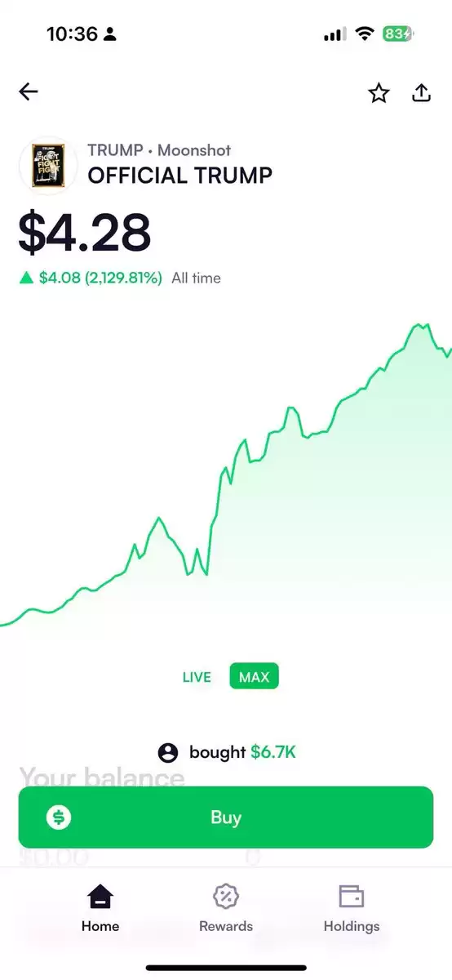Tap the OFFICIAL TRUMP coin logo
Screen dimensions: 452x980
pos(48,166)
